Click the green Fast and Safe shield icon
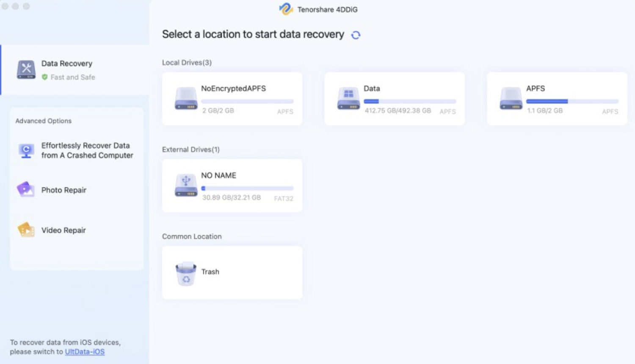The width and height of the screenshot is (635, 364). (44, 77)
